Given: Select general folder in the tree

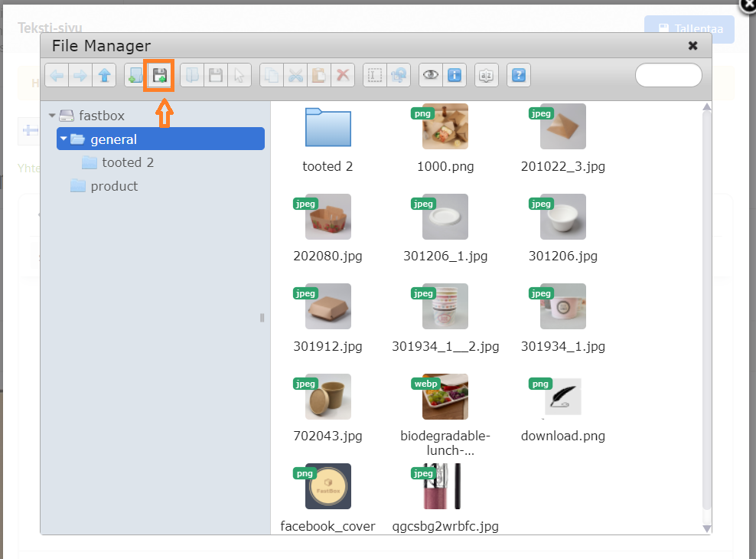Looking at the screenshot, I should point(161,139).
